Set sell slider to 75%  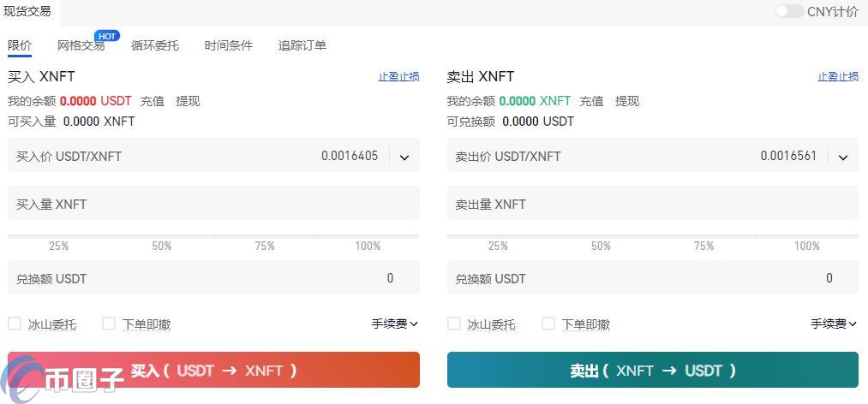coord(703,246)
